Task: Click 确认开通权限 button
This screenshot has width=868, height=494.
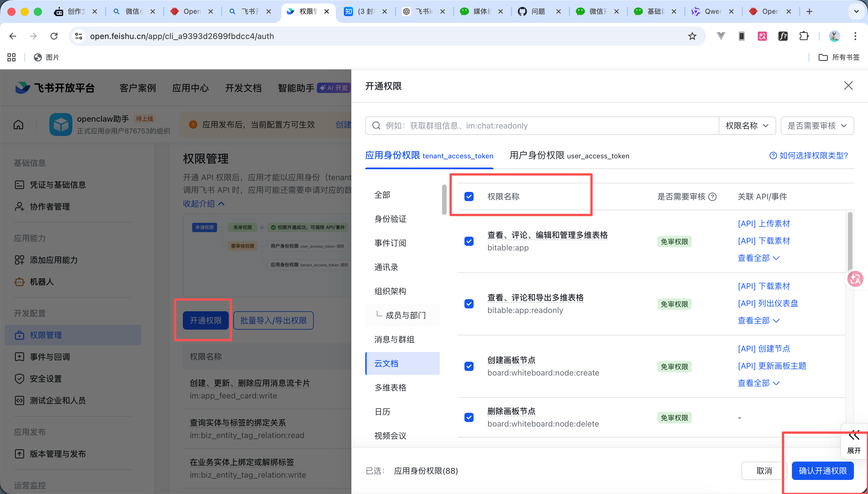Action: click(x=823, y=470)
